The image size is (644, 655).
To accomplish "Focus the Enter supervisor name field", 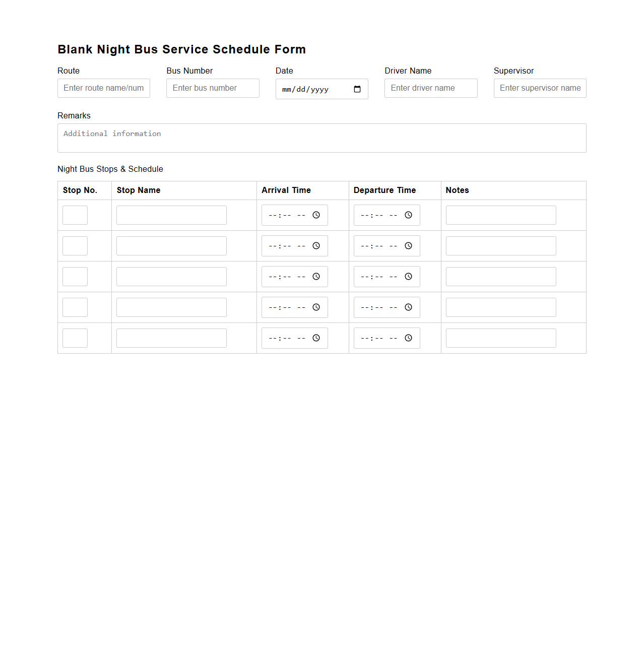I will click(539, 88).
